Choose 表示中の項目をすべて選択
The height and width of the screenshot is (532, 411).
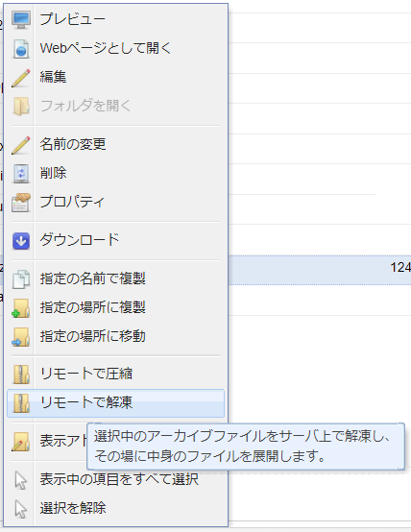pos(116,480)
